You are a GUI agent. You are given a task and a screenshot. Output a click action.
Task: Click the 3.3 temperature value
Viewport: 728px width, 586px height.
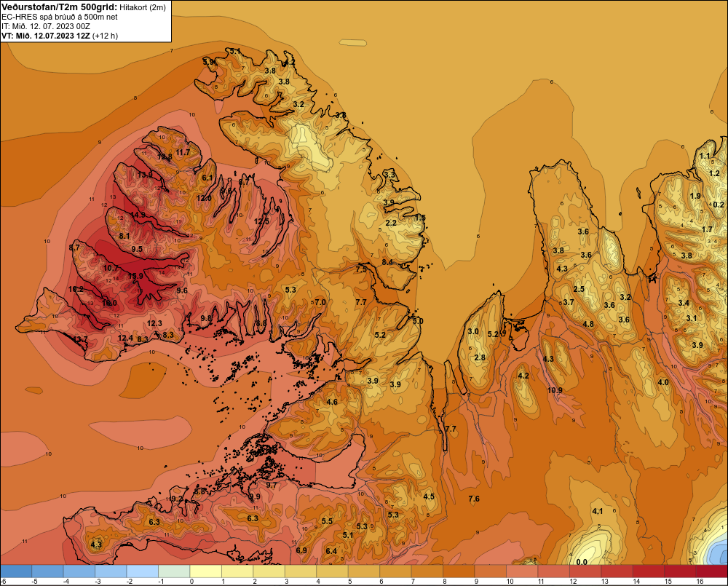390,175
